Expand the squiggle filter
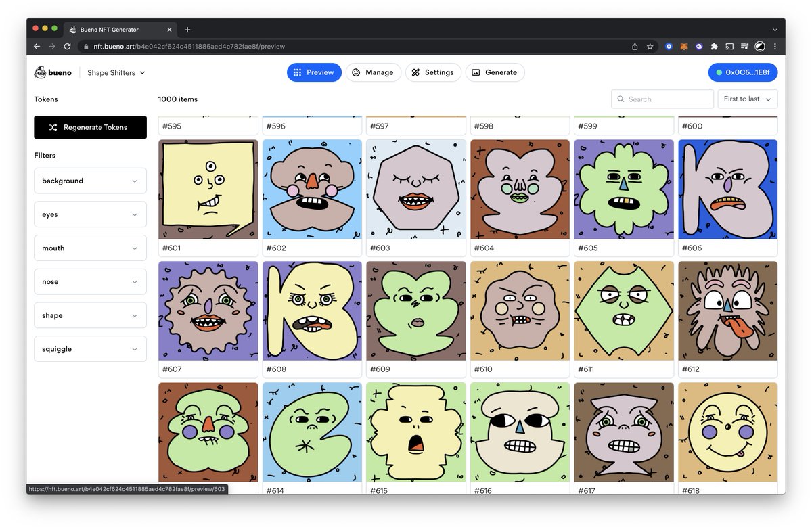This screenshot has height=529, width=812. tap(90, 349)
